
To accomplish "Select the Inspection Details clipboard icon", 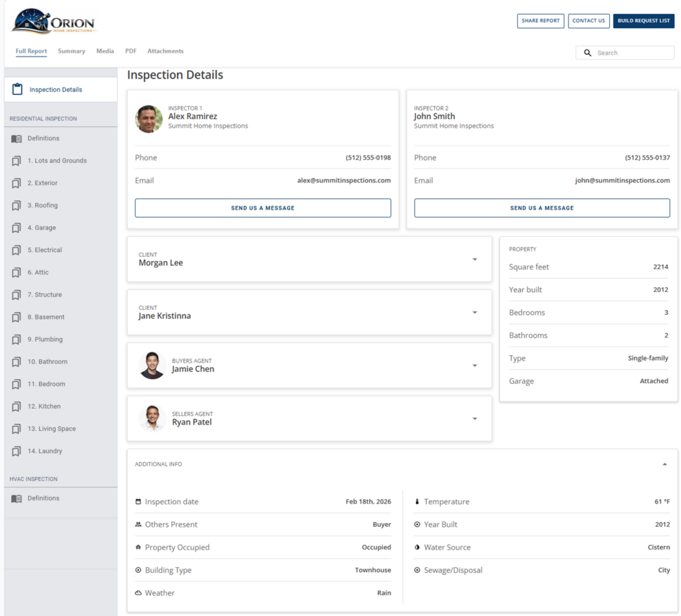I will point(17,89).
